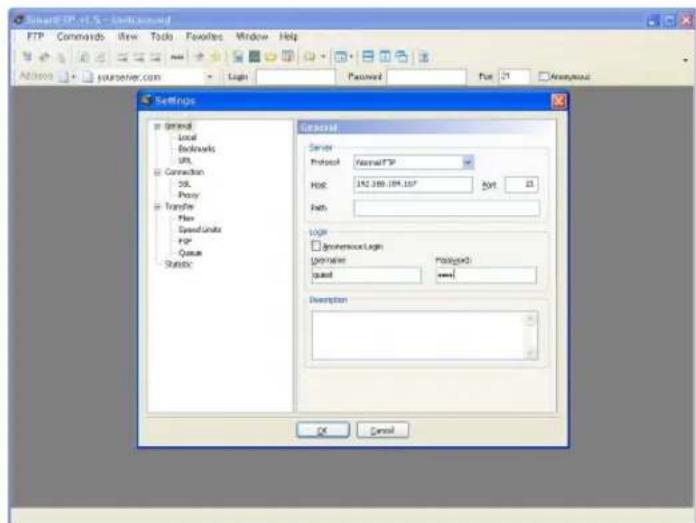
Task: Select Speed Limits in the settings tree
Action: (x=200, y=230)
